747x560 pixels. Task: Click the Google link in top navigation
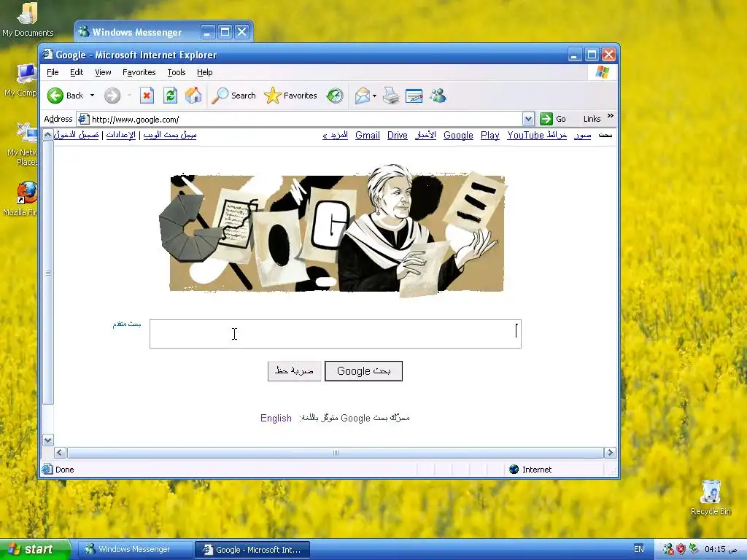pyautogui.click(x=458, y=135)
